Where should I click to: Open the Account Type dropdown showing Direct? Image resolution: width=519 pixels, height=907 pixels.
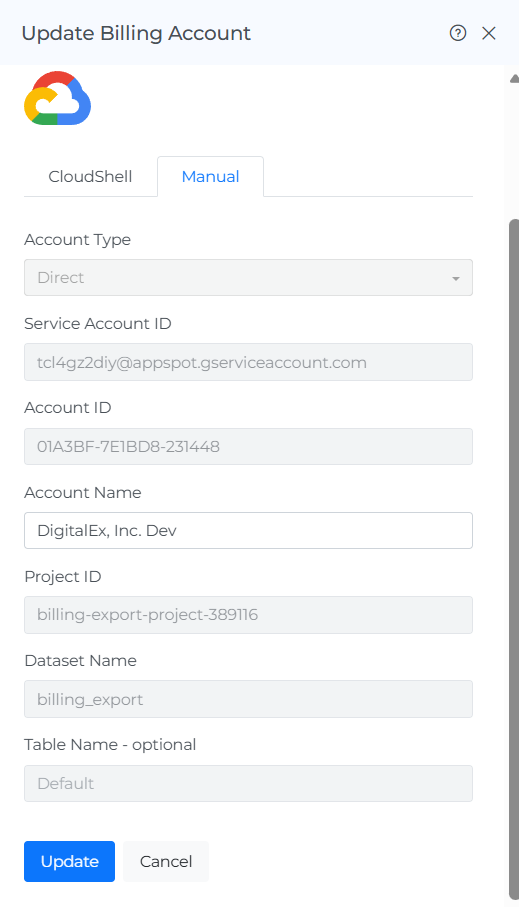coord(248,278)
